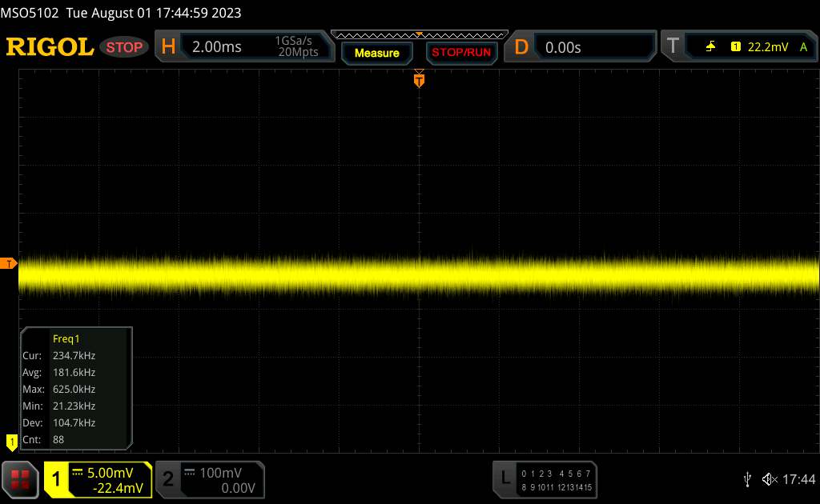Open the delay D settings icon

[x=521, y=47]
